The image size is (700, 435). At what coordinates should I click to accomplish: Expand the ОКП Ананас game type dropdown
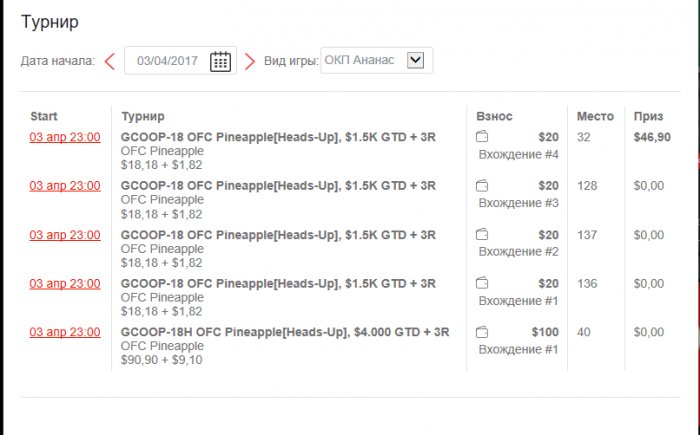pos(416,61)
